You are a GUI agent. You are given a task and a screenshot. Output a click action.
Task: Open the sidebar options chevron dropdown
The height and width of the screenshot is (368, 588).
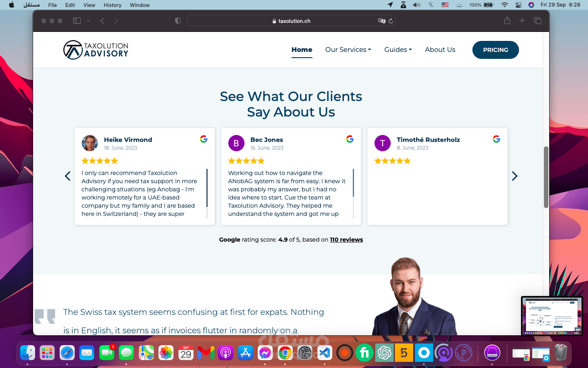[x=88, y=21]
